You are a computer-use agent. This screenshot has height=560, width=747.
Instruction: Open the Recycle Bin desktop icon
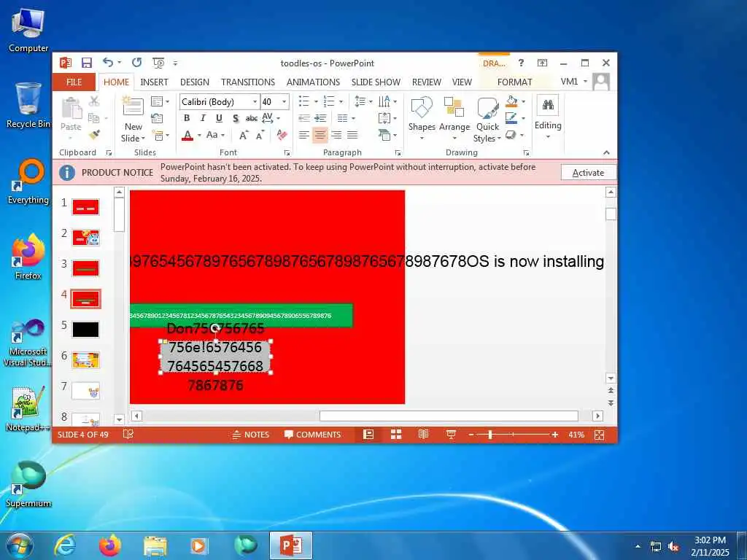pyautogui.click(x=28, y=105)
